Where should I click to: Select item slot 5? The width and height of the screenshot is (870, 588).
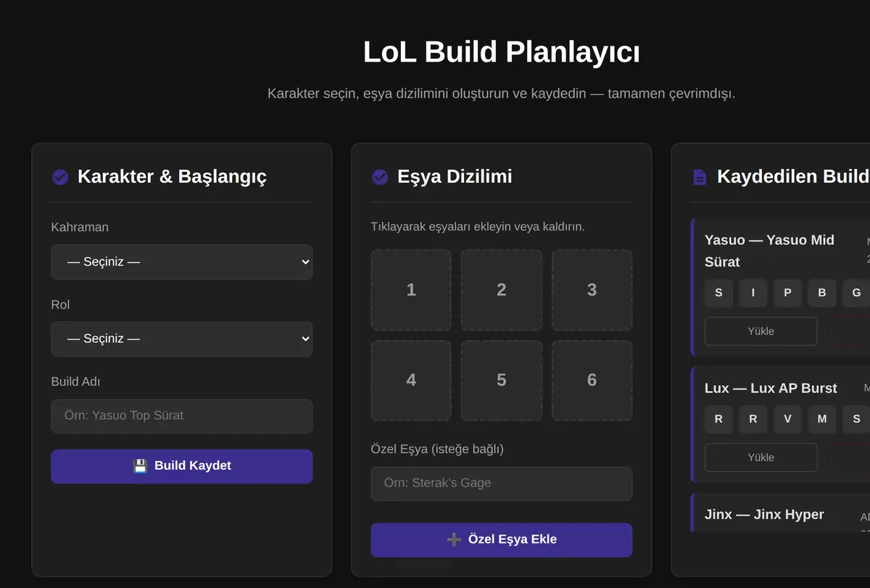click(x=502, y=381)
